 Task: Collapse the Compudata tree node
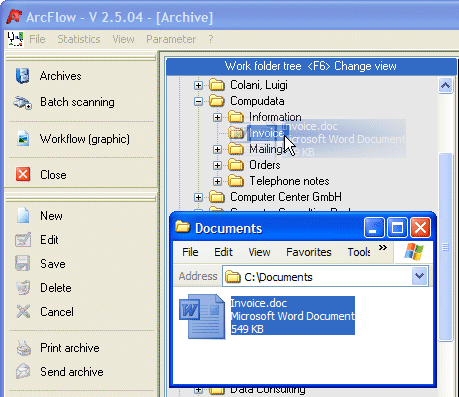(x=198, y=101)
